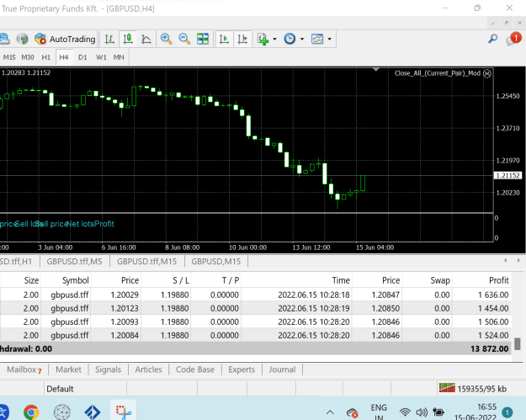The image size is (526, 420).
Task: Sort trades by Time column header
Action: coord(296,280)
